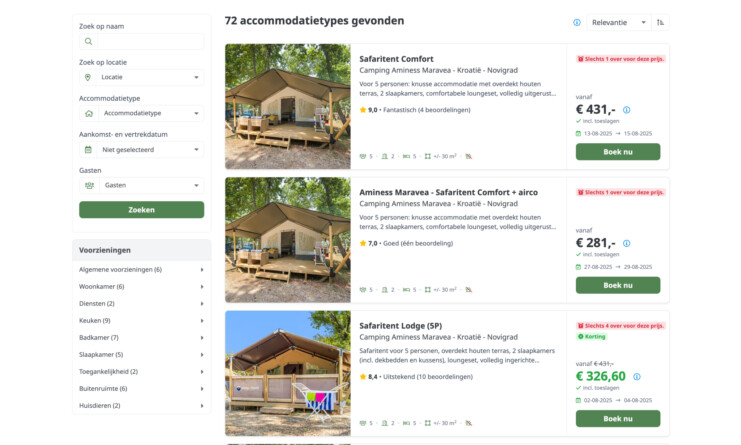The height and width of the screenshot is (445, 741).
Task: Expand the Algemene voorzieningen filter
Action: 141,270
